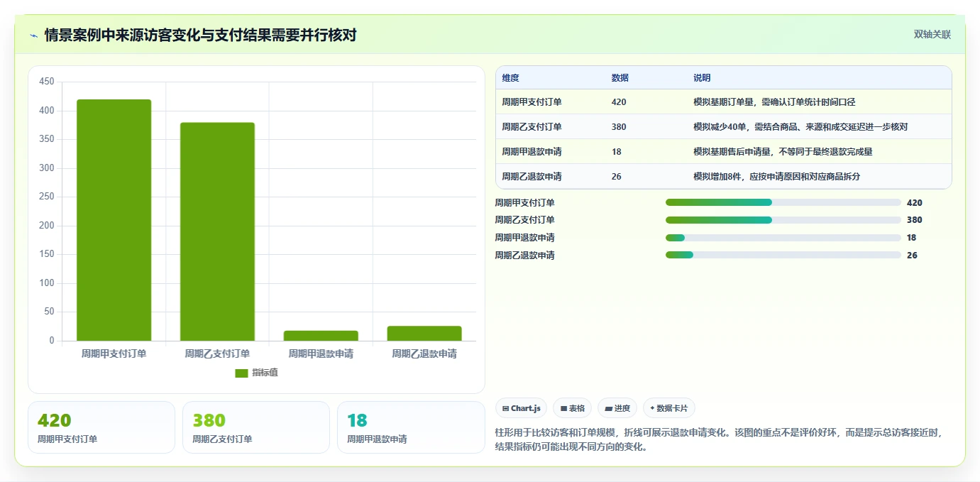Screen dimensions: 980x482
Task: Click the 450 y-axis tick label
Action: coord(47,82)
